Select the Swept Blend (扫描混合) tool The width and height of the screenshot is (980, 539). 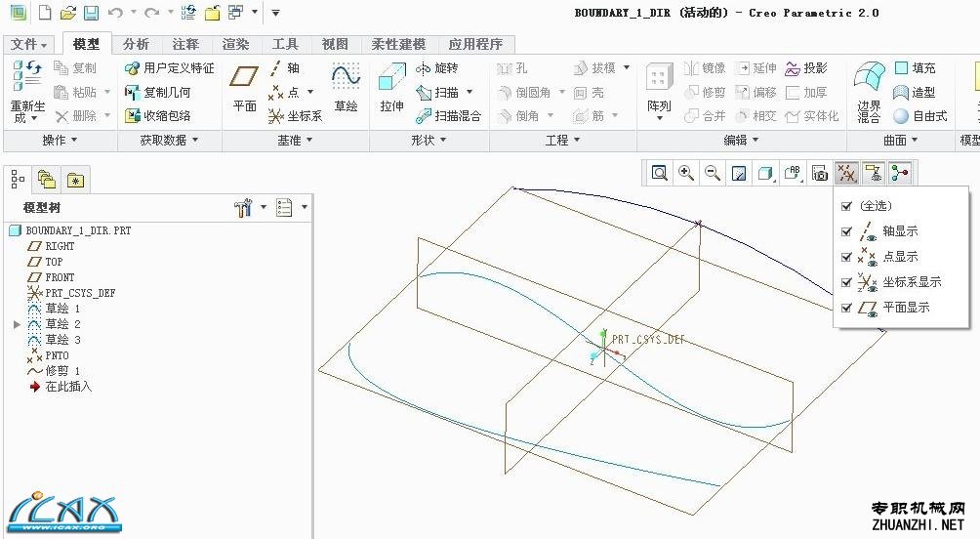[x=449, y=115]
